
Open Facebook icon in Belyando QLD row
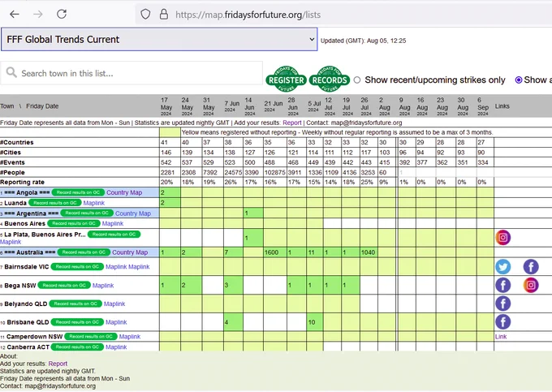[502, 304]
